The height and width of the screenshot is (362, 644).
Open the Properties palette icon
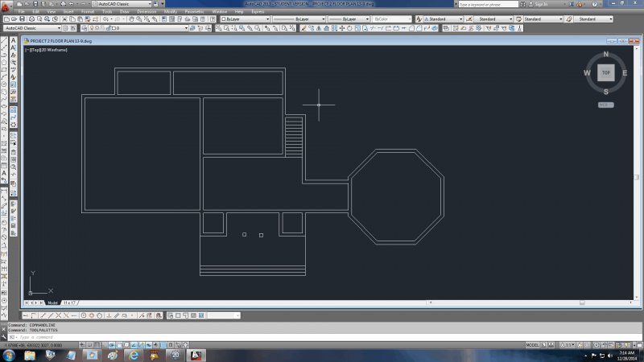click(x=164, y=19)
